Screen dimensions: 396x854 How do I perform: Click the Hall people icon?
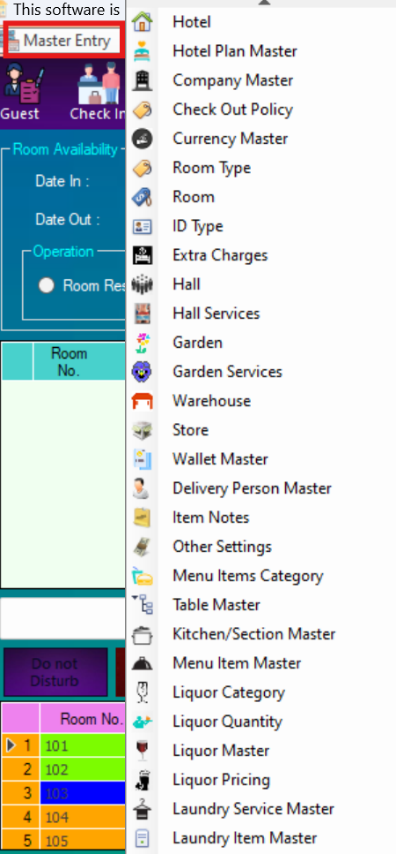(142, 284)
